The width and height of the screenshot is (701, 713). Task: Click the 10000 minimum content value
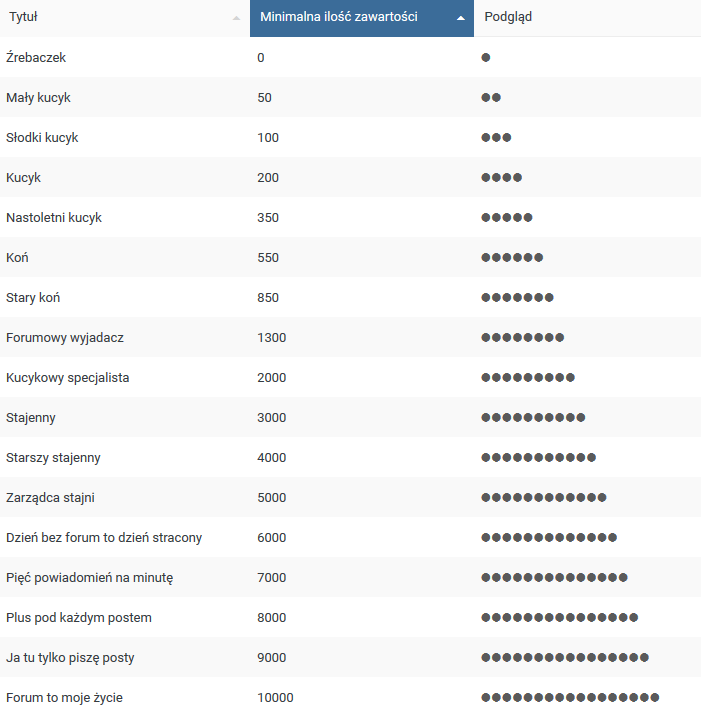275,698
